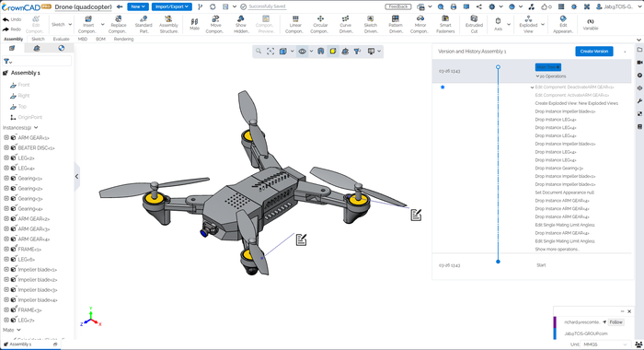Click the tree filter input field
Screen dimensions: 644x350
point(37,62)
